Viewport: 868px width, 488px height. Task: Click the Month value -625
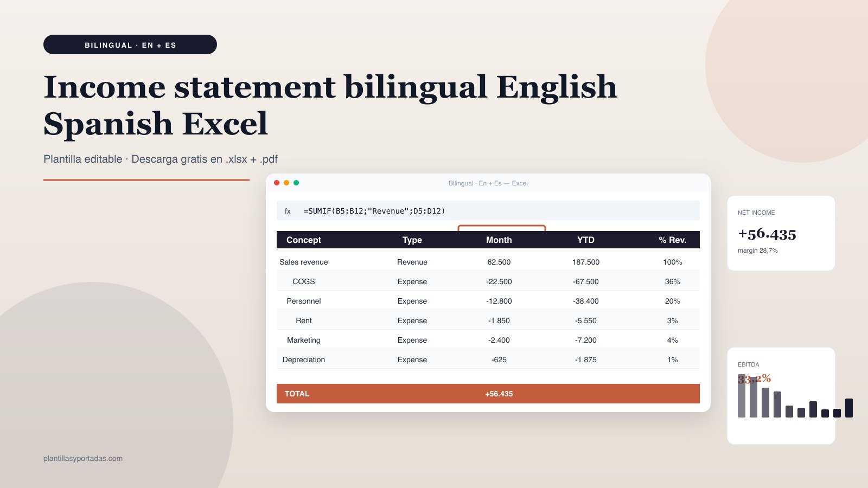pyautogui.click(x=499, y=359)
